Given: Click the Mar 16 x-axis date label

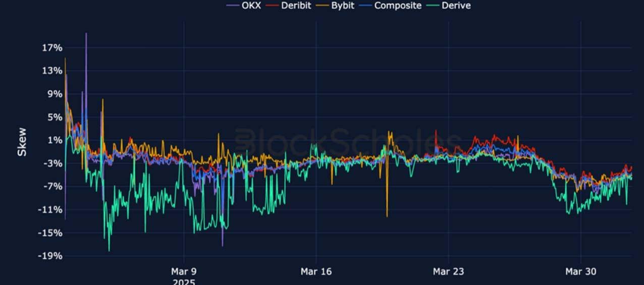Looking at the screenshot, I should pyautogui.click(x=316, y=272).
